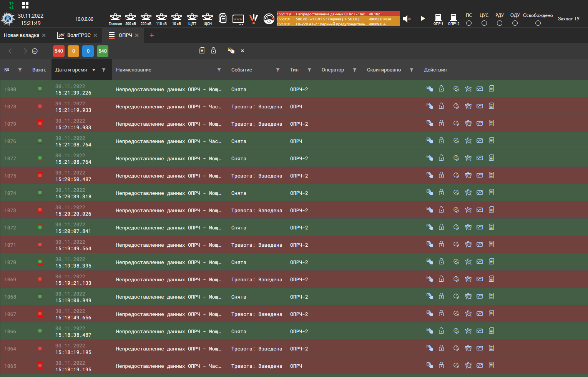Unmute alarm sound with the speaker icon
Screen dimensions: 588x377
click(407, 19)
